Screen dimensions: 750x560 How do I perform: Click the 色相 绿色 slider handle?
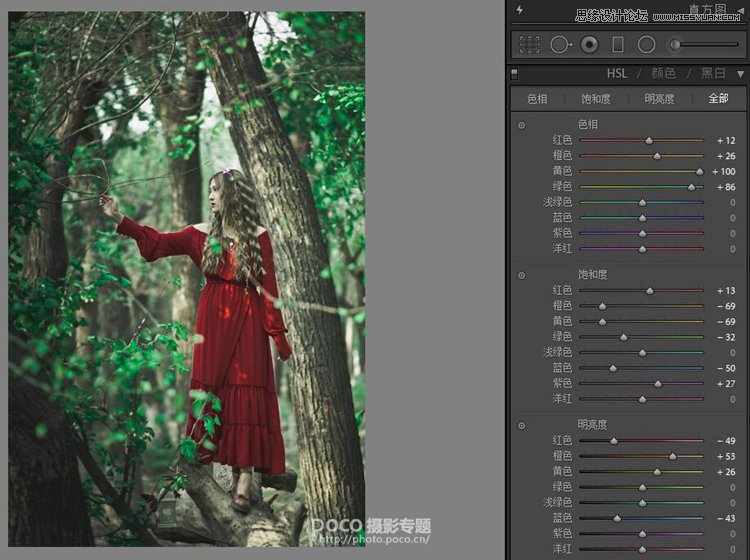click(x=691, y=187)
